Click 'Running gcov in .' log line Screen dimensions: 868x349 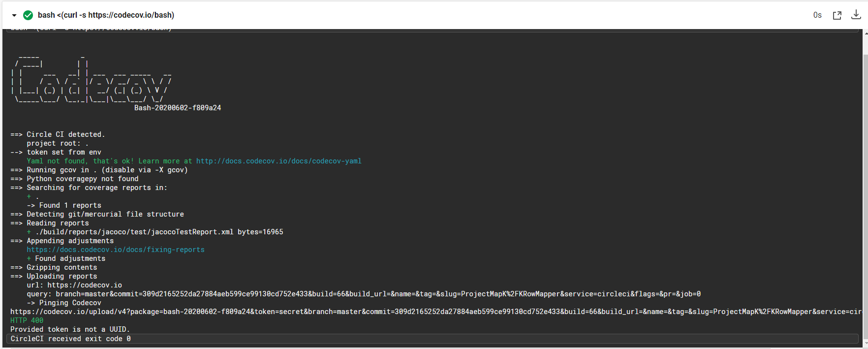point(99,170)
